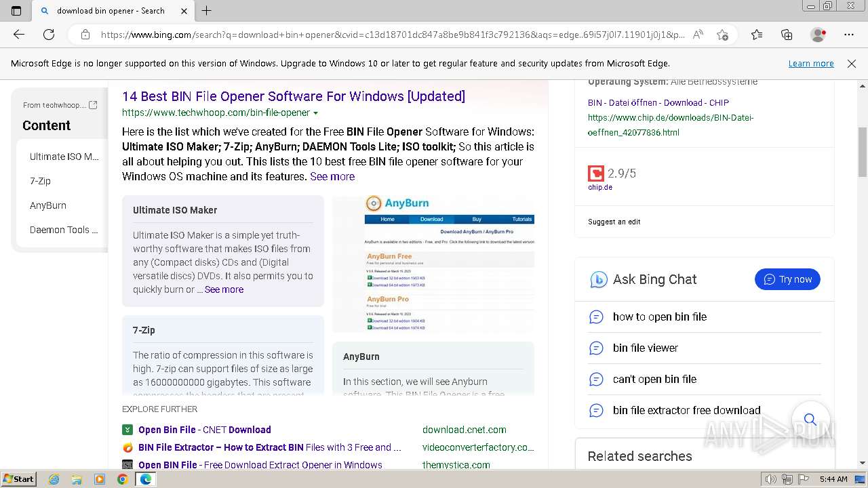Click the vertical page scrollbar thumb
868x488 pixels.
[863, 152]
